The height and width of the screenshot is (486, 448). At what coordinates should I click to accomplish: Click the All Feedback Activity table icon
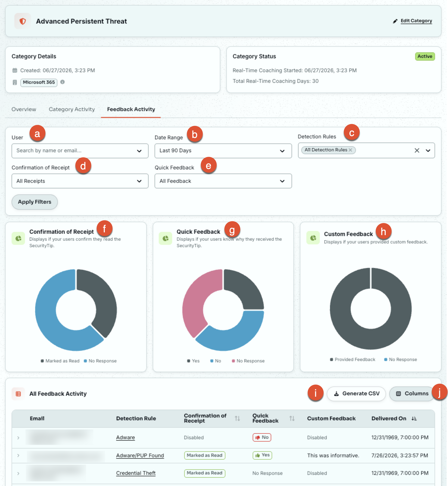18,394
